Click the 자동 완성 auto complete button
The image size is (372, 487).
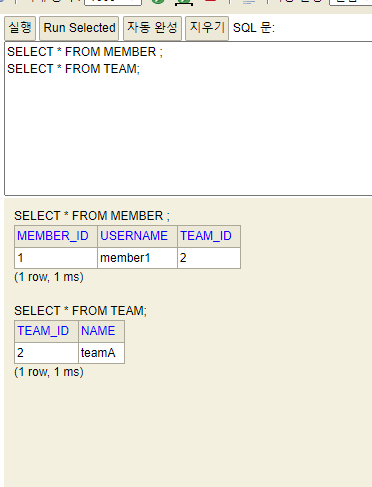152,28
